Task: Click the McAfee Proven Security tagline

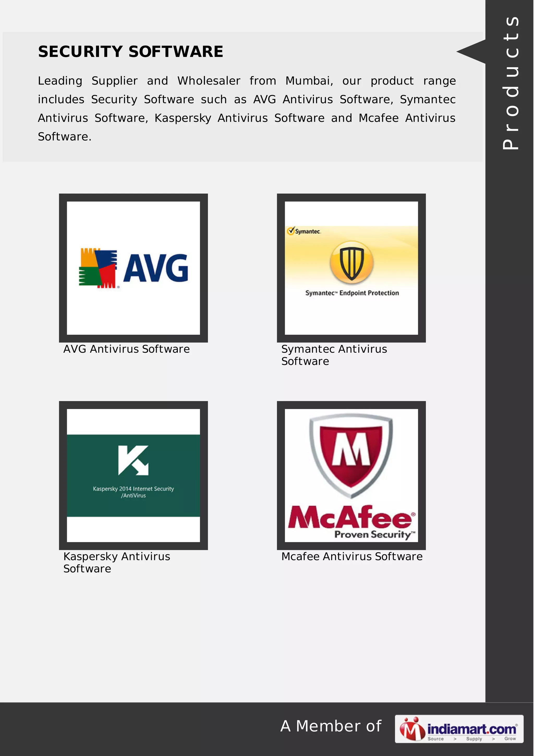Action: [374, 534]
